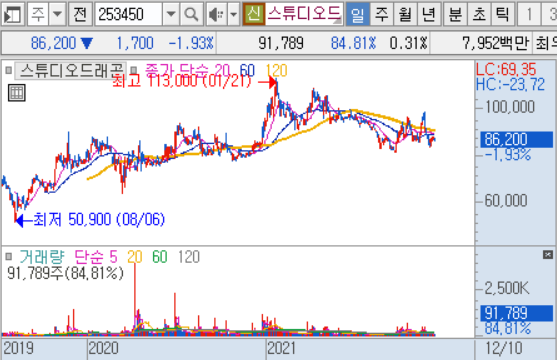Click change rate -1.93% in header
This screenshot has width=557, height=360.
tap(191, 43)
